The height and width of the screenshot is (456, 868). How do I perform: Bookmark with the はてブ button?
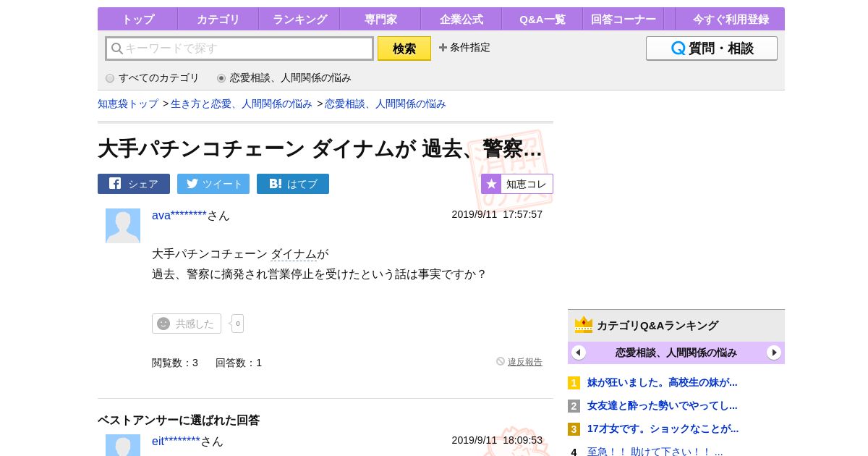pos(293,184)
